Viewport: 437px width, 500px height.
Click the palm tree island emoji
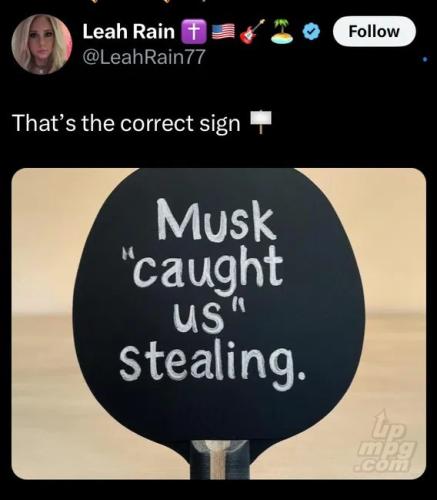[x=282, y=32]
